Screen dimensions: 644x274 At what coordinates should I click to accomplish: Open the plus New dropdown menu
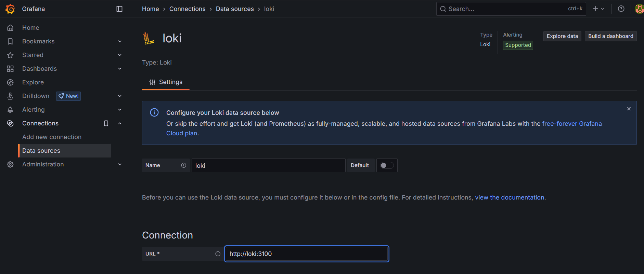598,9
